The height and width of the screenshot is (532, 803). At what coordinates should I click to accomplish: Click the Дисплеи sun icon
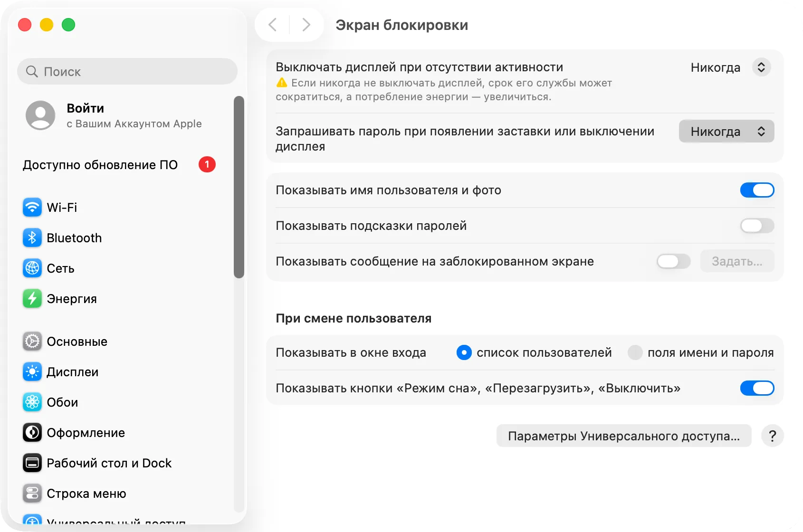click(32, 372)
